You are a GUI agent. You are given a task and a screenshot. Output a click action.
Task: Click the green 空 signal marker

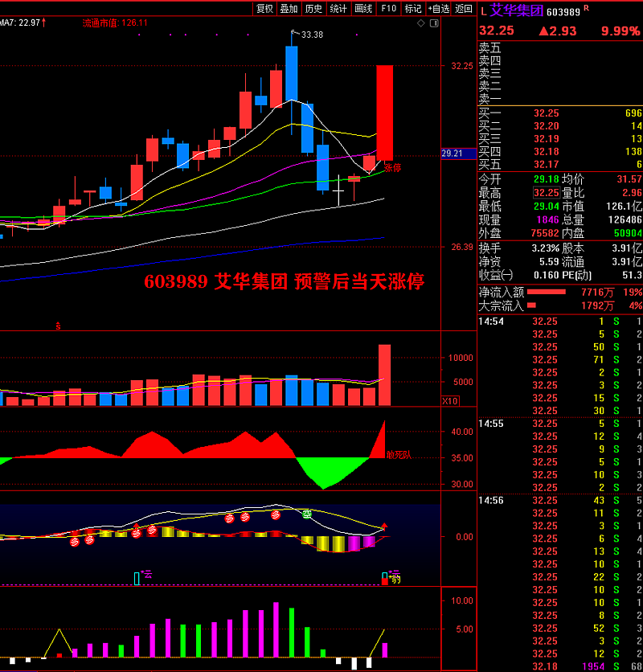[306, 514]
